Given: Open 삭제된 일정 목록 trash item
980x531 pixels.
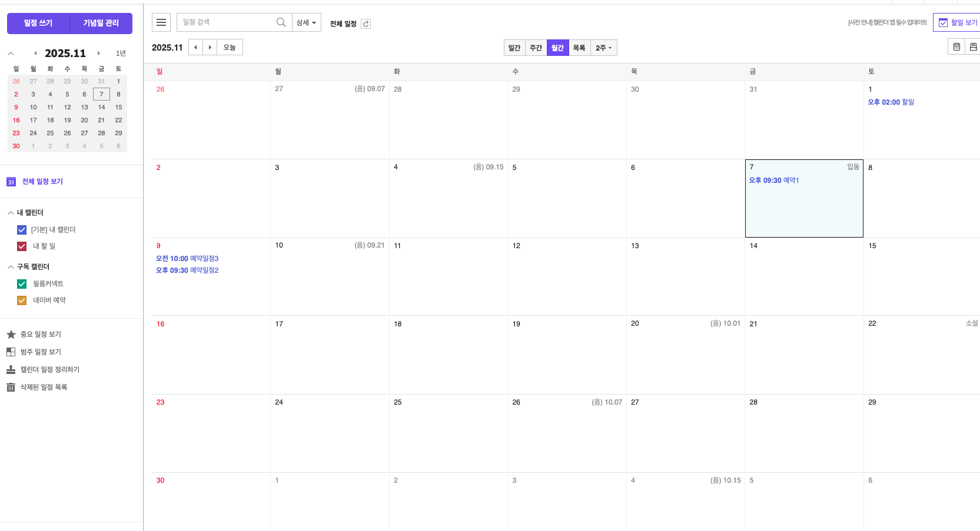Looking at the screenshot, I should (44, 387).
